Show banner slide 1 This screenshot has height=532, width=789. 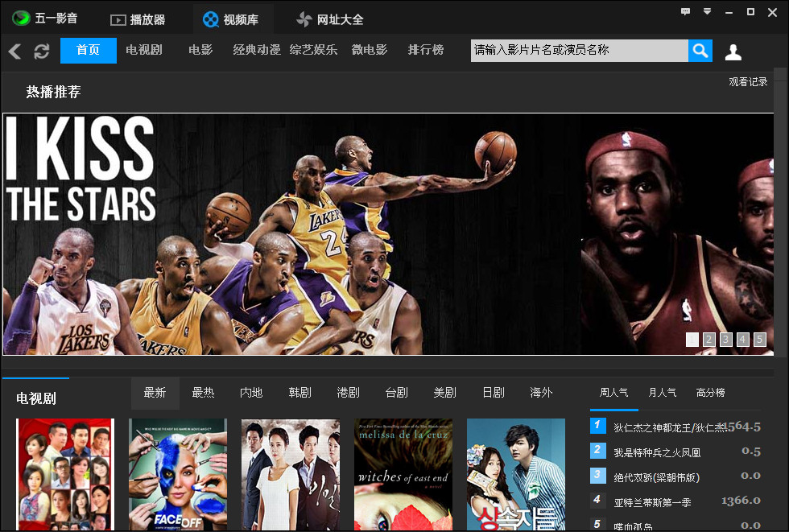(x=692, y=340)
